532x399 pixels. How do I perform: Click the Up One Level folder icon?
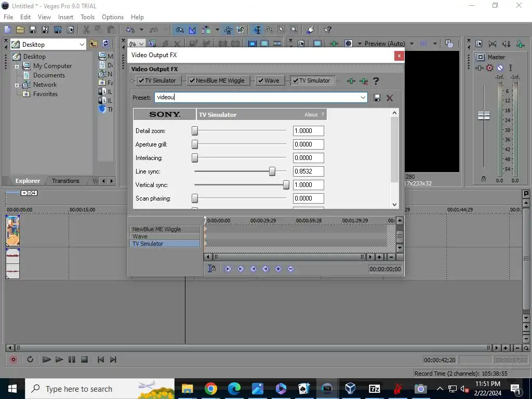(94, 44)
